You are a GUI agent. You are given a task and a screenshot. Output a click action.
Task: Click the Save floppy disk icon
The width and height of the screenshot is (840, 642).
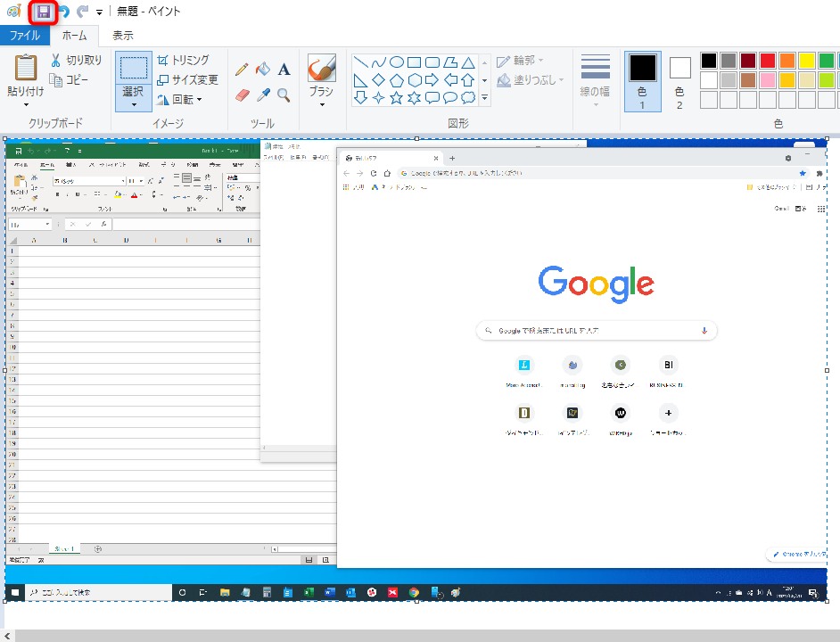(x=44, y=12)
